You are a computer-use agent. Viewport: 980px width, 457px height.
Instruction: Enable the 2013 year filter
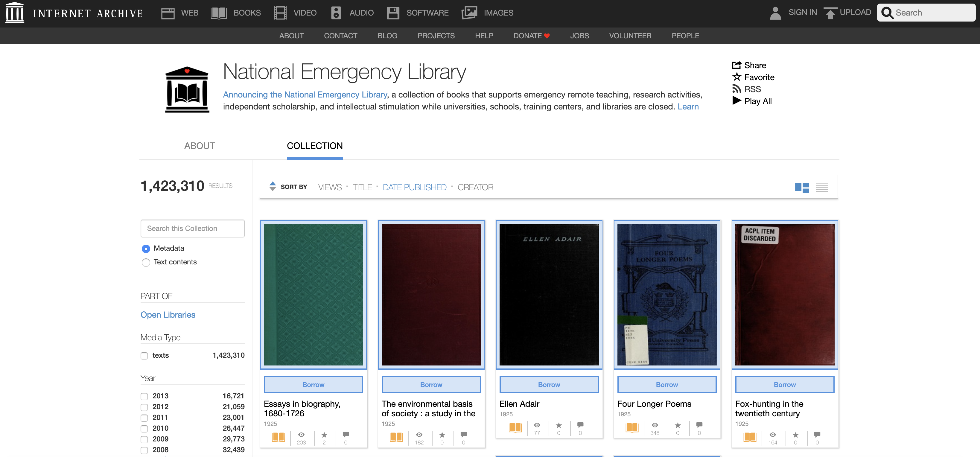coord(144,396)
